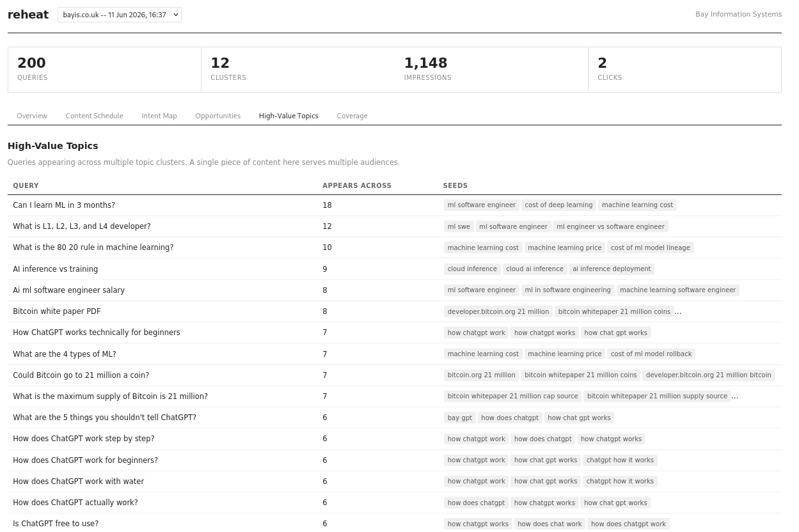Select the Intent Map tab
The image size is (799, 532).
coord(159,116)
